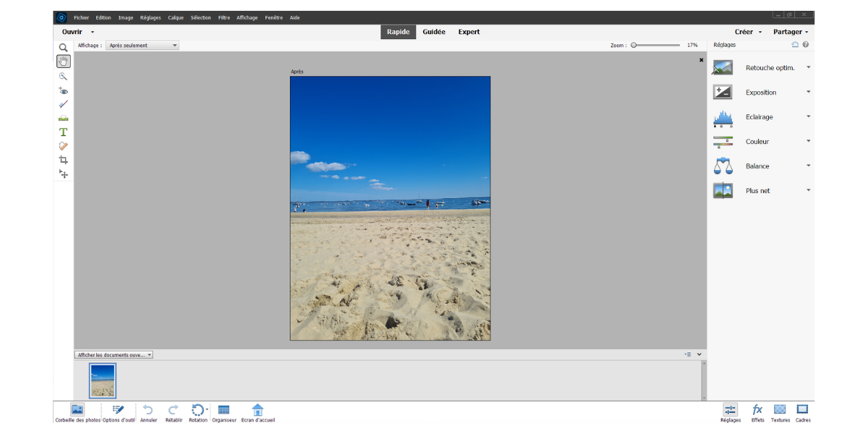Screen dimensions: 868x434
Task: Click Annuler undo arrow
Action: (x=148, y=412)
